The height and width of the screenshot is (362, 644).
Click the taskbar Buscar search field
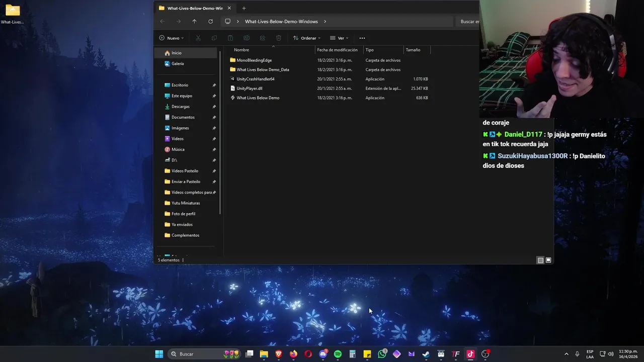click(x=204, y=354)
